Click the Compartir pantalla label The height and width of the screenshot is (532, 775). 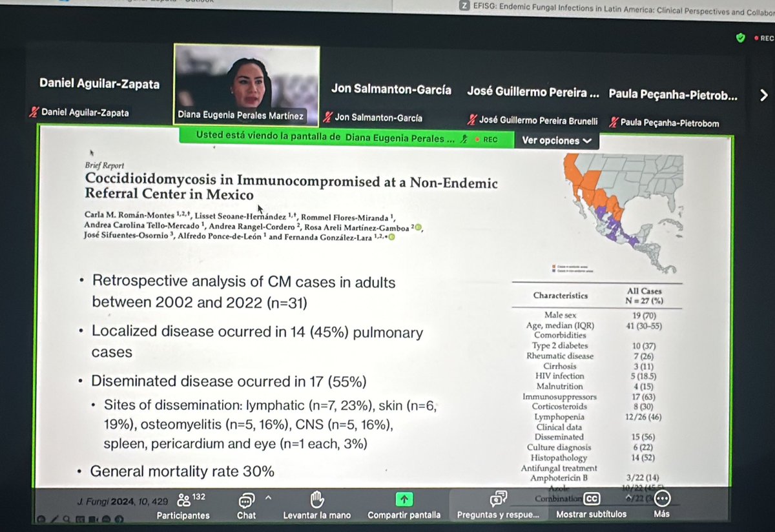click(404, 515)
